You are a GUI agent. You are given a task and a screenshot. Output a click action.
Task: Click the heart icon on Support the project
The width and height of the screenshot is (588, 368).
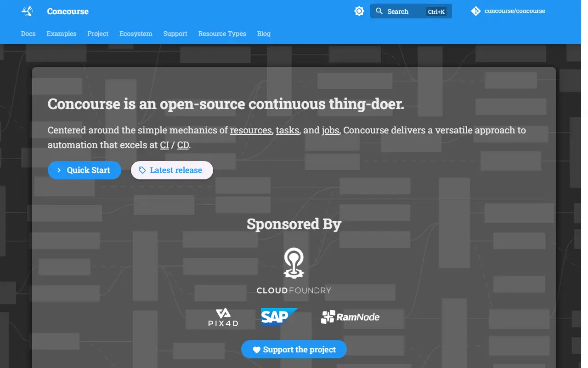coord(257,350)
